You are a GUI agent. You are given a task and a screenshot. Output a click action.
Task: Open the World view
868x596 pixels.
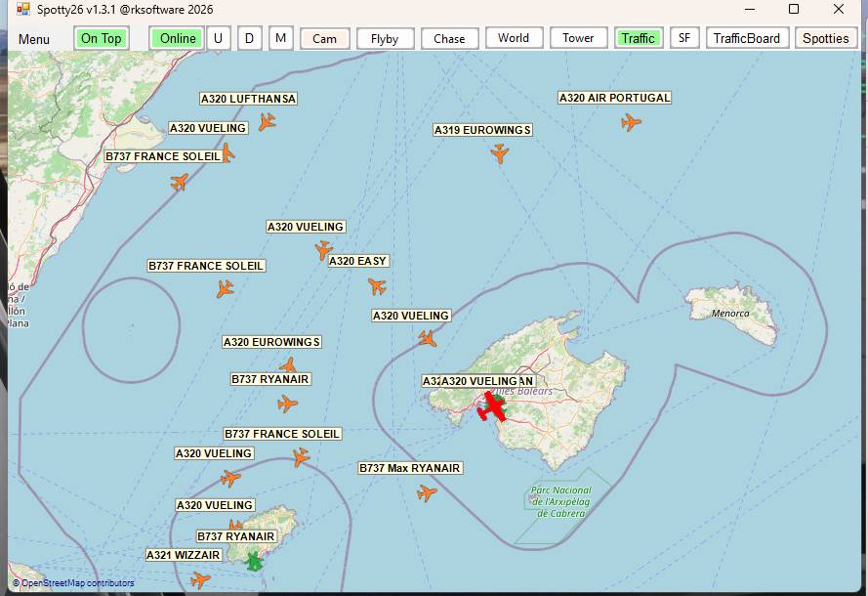(x=514, y=38)
